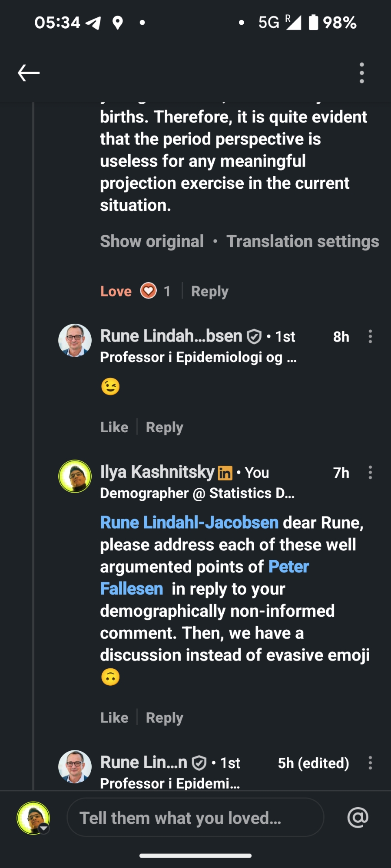Open the Rune Lindahl-Jacobsen mention link
Viewport: 391px width, 868px height.
(x=189, y=523)
